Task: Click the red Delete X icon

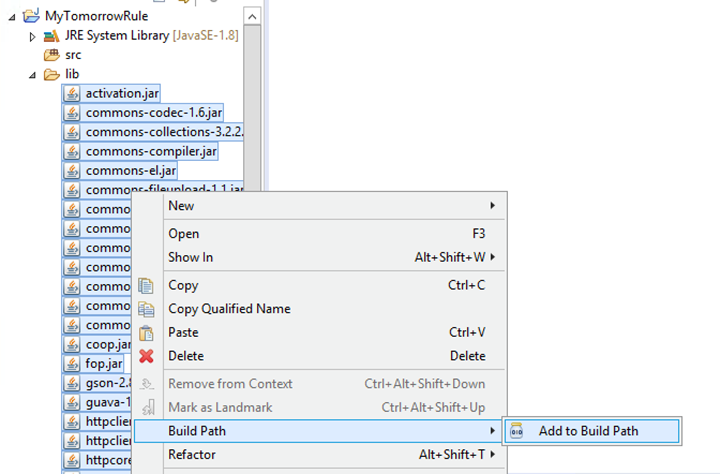Action: (146, 356)
